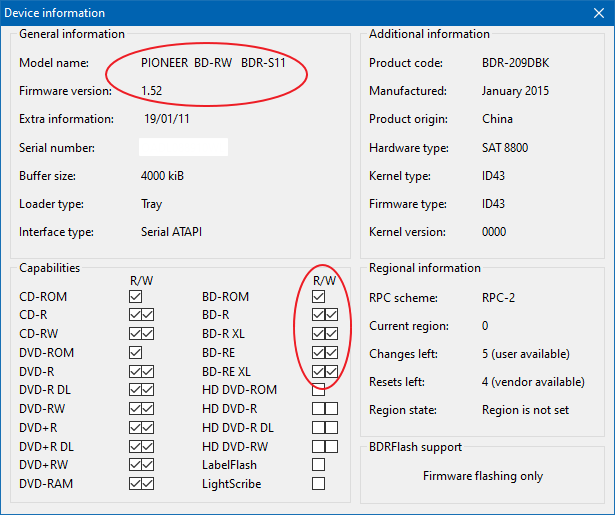
Task: Toggle the DVD+R DL write checkbox
Action: point(148,446)
